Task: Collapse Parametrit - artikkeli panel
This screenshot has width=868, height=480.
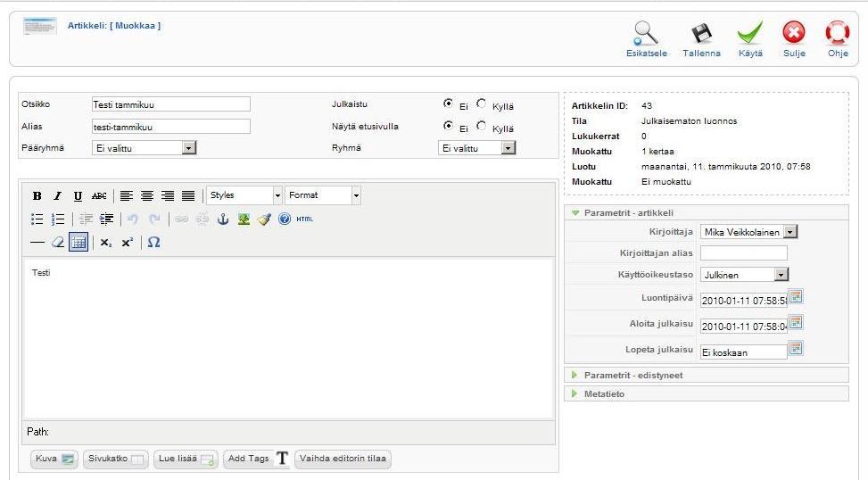Action: [707, 212]
